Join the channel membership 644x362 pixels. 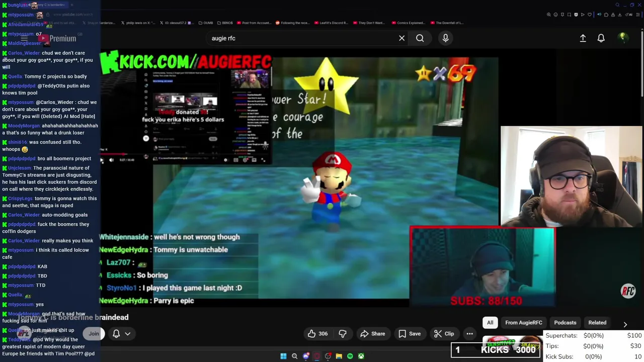point(94,333)
